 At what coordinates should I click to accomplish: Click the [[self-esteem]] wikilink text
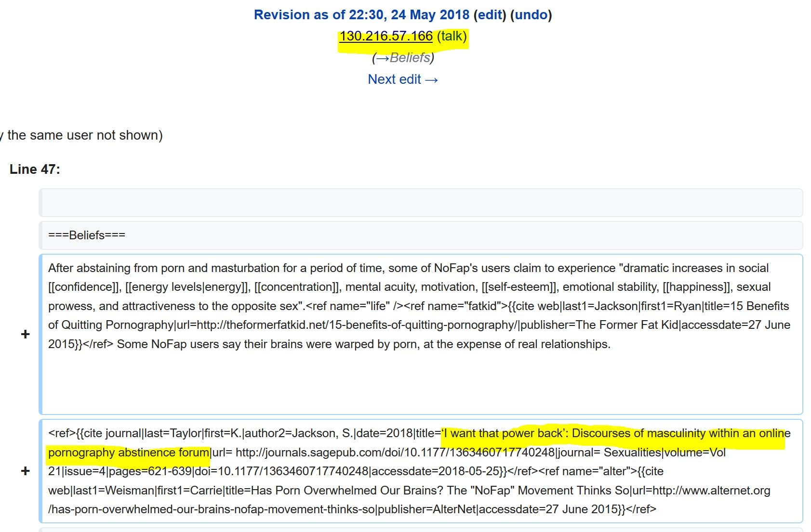(x=520, y=287)
